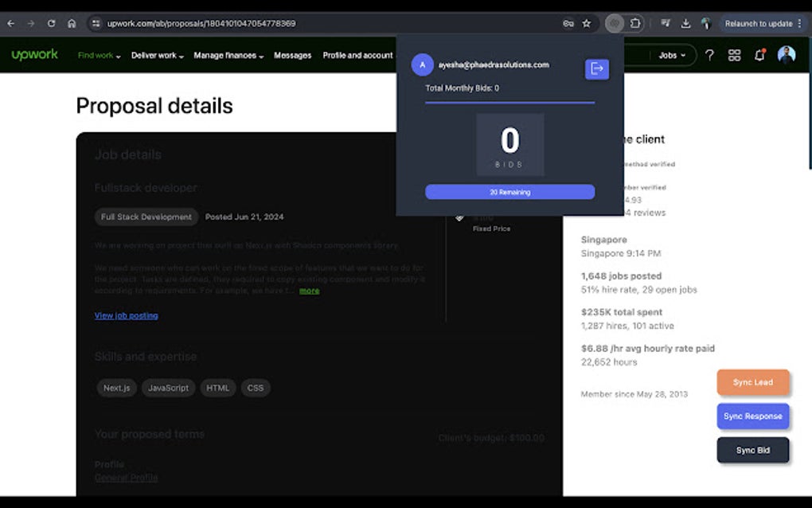Open the View job posting link

tap(126, 315)
